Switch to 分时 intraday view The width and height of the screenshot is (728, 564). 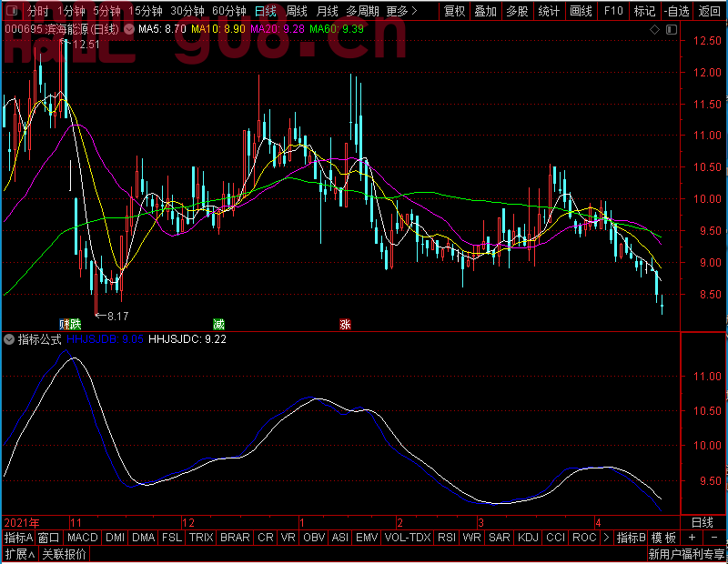(x=37, y=11)
